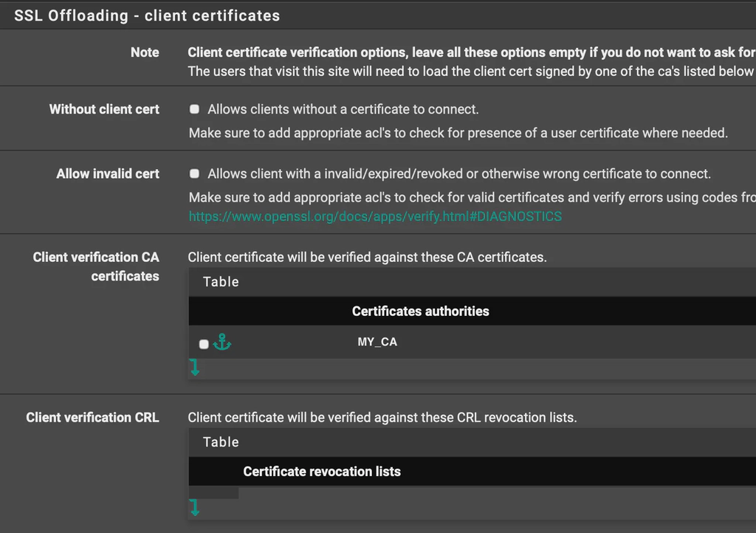Viewport: 756px width, 533px height.
Task: Click the Client verification CA certificates label
Action: [x=96, y=266]
